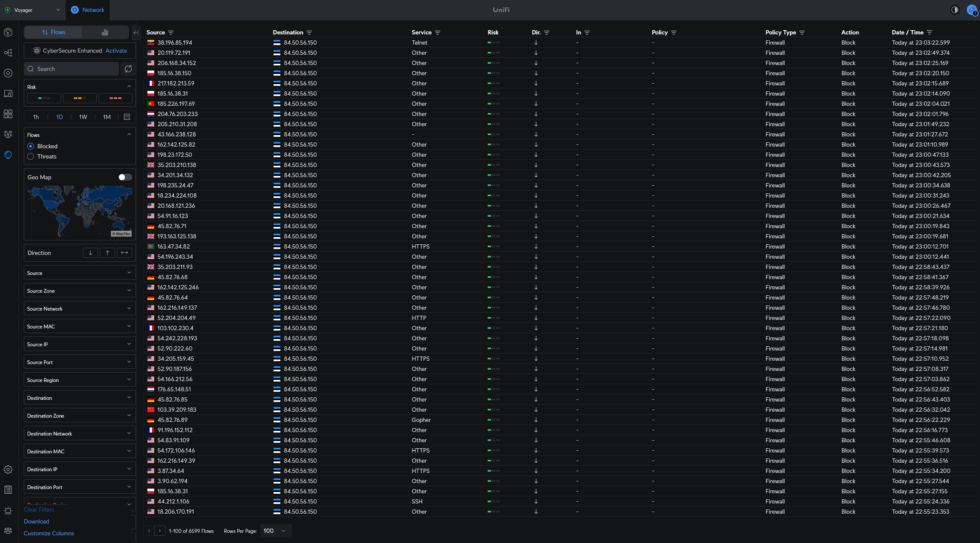980x543 pixels.
Task: Enable the Geo Map toggle switch
Action: 125,177
